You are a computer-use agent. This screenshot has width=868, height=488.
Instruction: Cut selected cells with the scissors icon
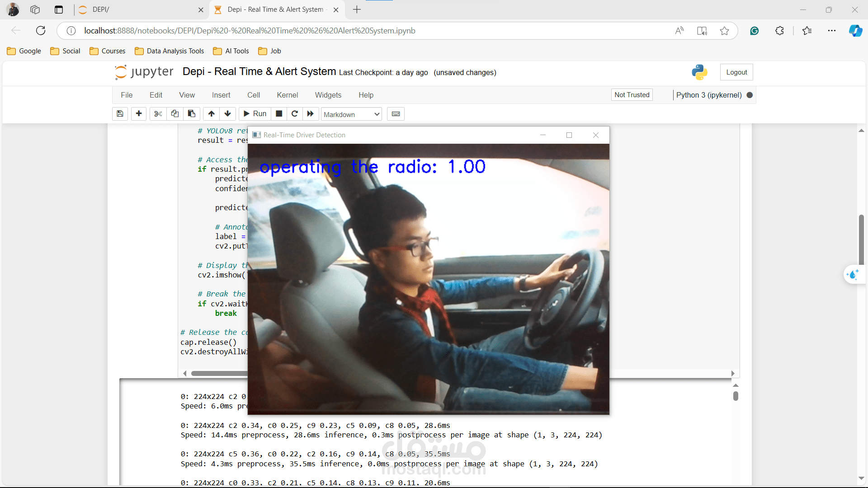[x=158, y=114]
